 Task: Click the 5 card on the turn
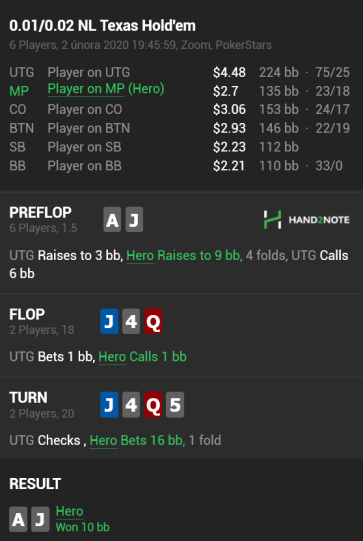coord(175,405)
